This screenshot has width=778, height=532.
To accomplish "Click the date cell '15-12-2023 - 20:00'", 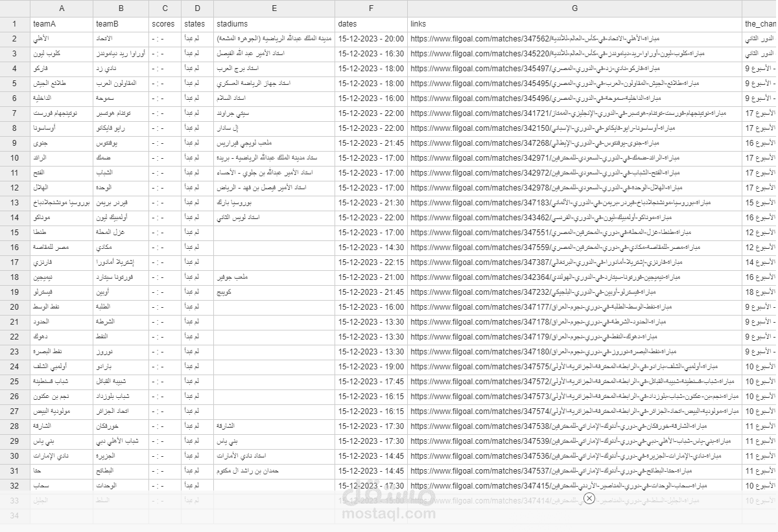I will coord(371,39).
